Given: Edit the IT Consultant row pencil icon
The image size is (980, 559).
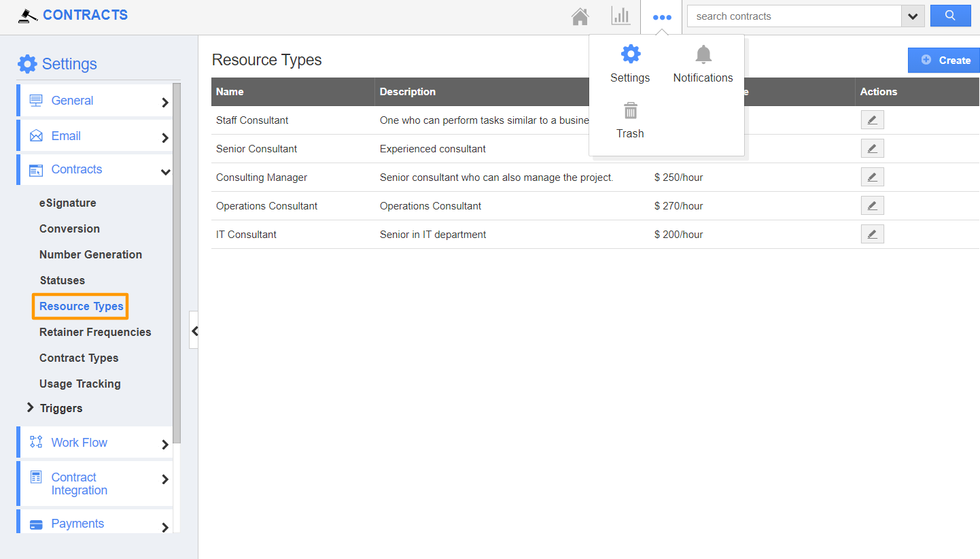Looking at the screenshot, I should coord(872,233).
